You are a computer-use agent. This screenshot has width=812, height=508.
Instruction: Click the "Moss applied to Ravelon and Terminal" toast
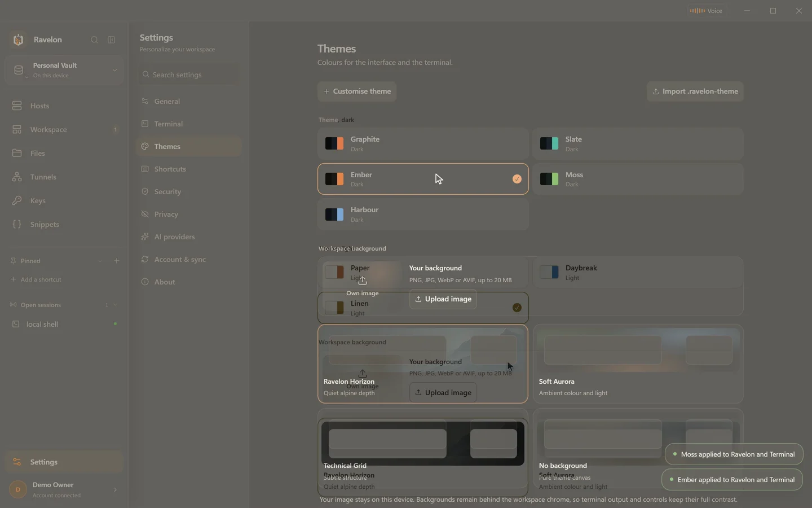pos(734,454)
